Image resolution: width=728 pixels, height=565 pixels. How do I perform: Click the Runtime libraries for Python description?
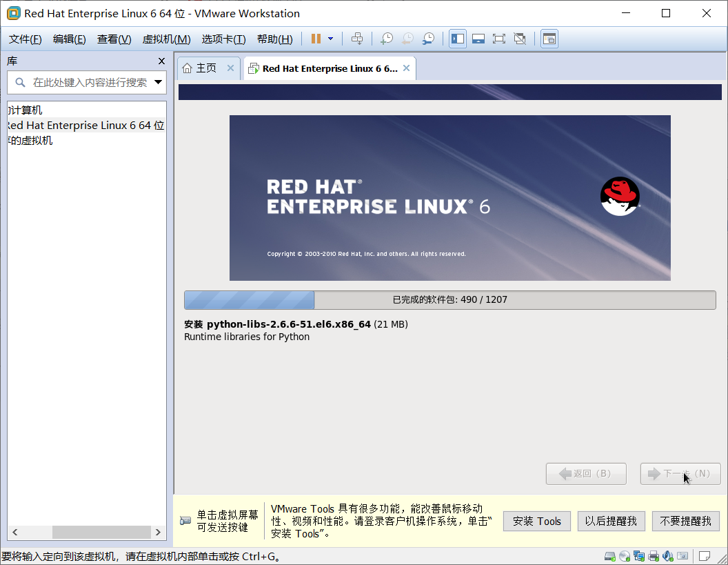(247, 337)
